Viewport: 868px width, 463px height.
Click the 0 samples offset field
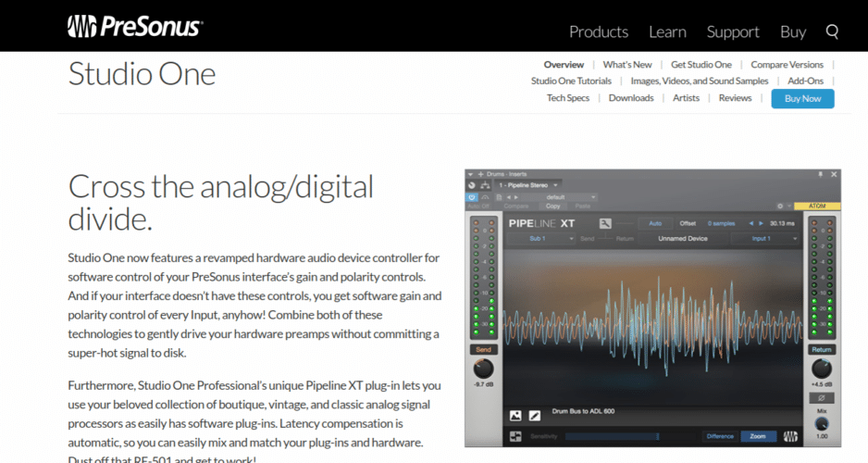pos(721,223)
